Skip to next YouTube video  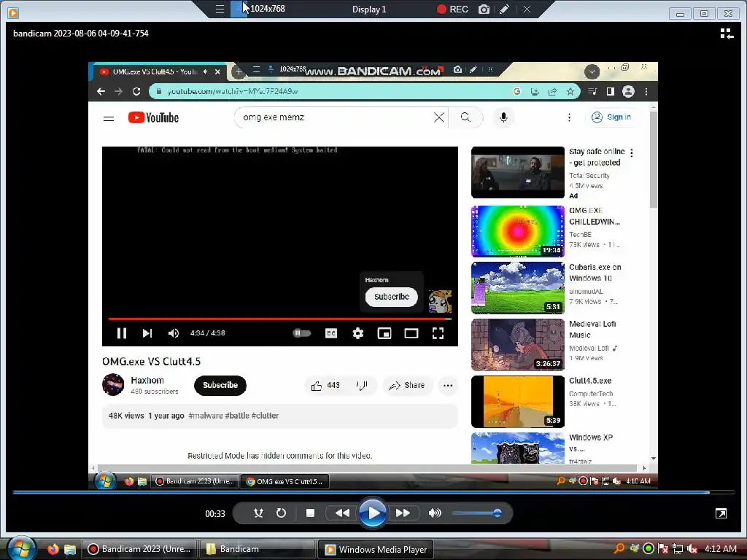[x=147, y=333]
